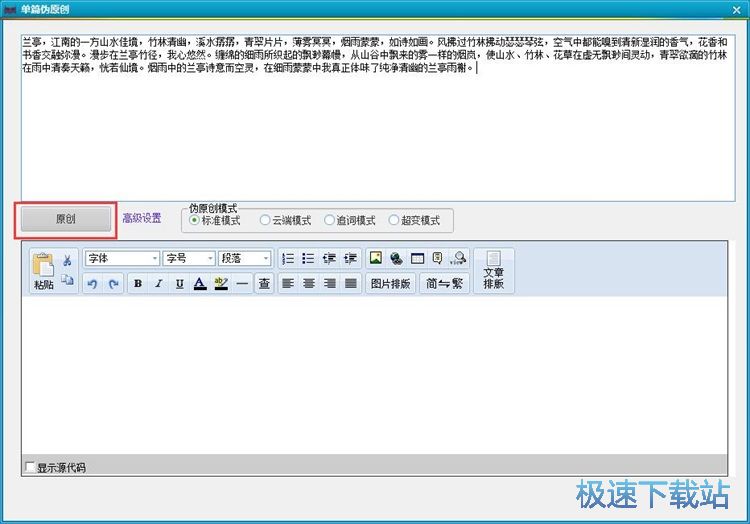Insert a horizontal line

[242, 284]
